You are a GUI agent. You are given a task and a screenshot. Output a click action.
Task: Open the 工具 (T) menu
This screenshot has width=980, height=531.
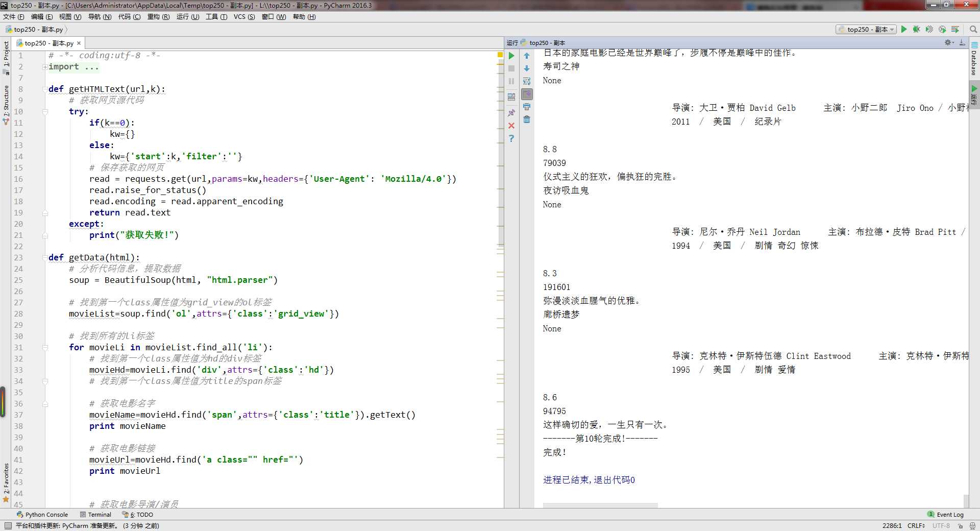(x=216, y=17)
